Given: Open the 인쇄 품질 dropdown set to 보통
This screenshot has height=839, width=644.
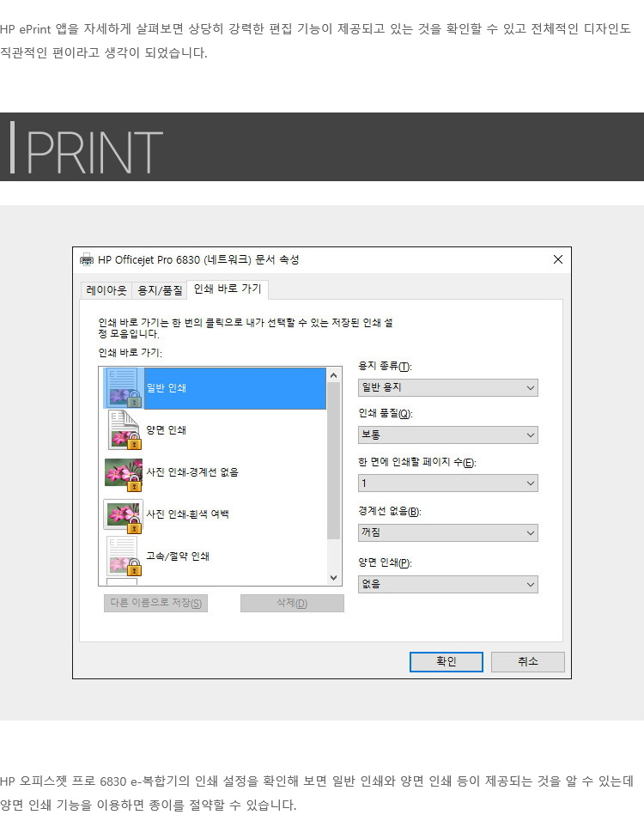Looking at the screenshot, I should [447, 435].
